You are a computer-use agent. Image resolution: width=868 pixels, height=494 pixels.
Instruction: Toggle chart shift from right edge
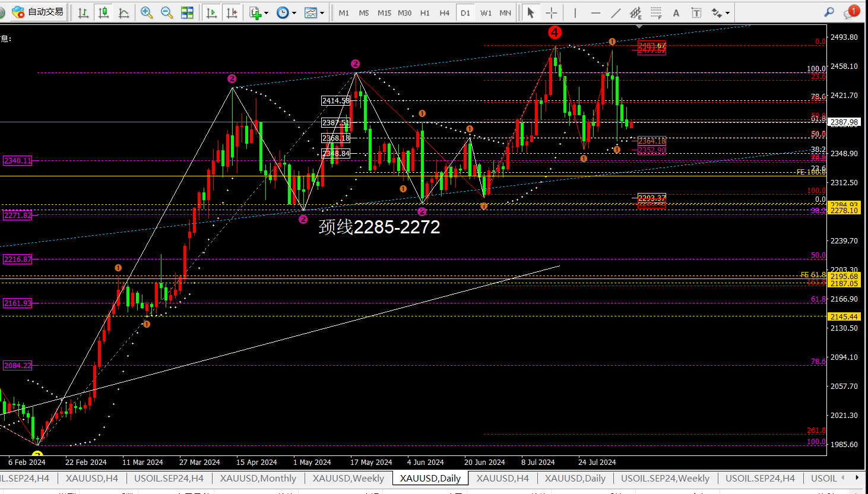coord(232,12)
